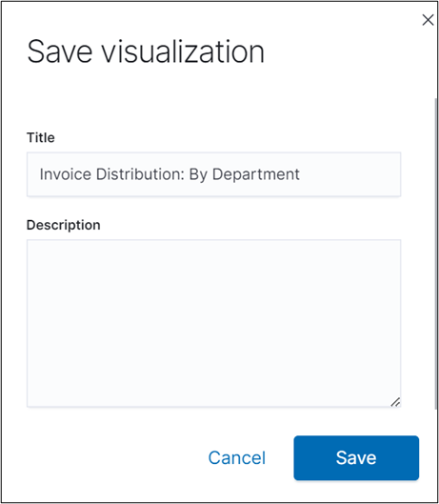Click the scrollbar thumb at the dialog edge

pyautogui.click(x=436, y=254)
